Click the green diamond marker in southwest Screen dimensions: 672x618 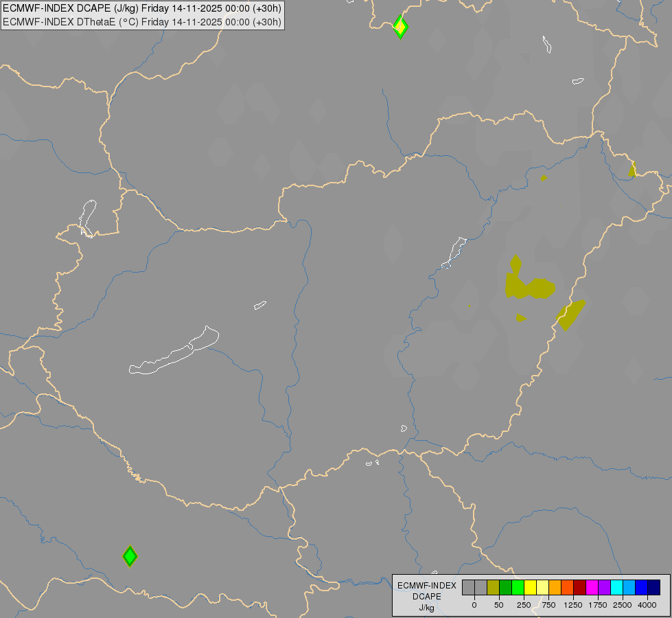click(130, 556)
